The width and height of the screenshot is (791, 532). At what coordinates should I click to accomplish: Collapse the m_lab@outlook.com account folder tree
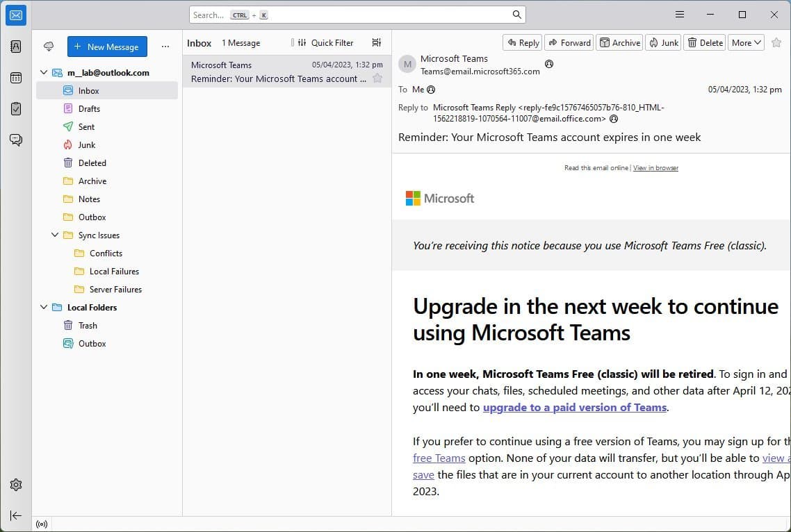point(43,72)
